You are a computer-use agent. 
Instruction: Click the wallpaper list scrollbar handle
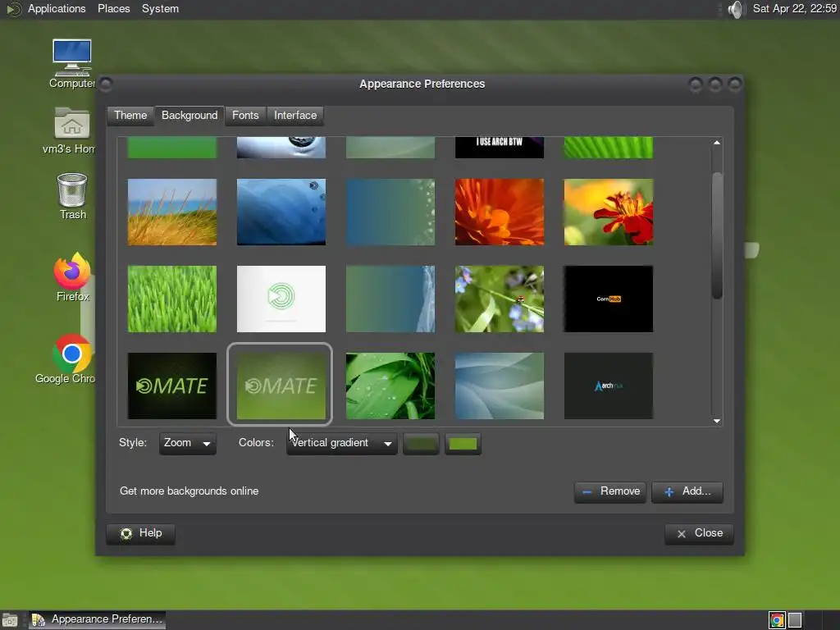[x=717, y=235]
